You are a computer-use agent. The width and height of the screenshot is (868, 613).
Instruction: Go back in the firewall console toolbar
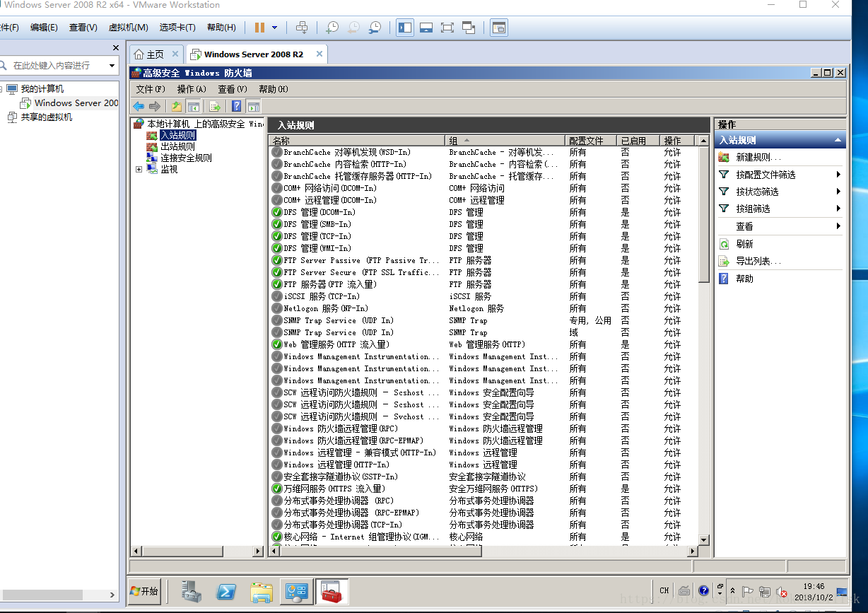(139, 107)
